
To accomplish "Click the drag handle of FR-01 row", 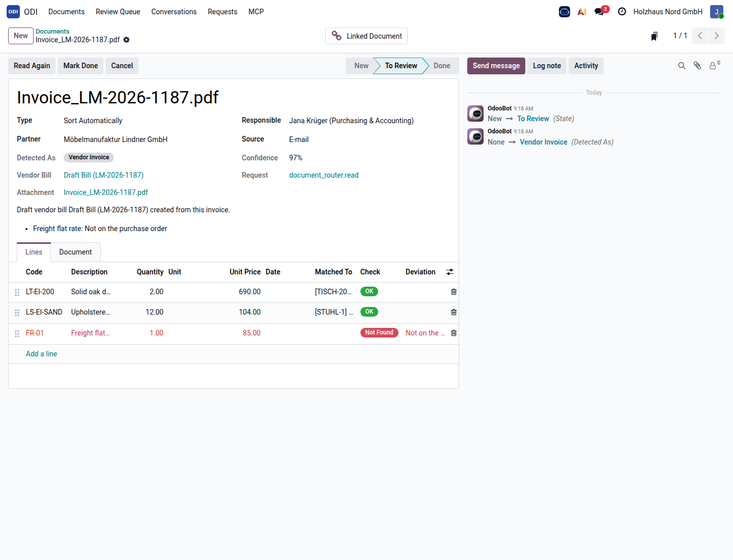I will point(17,333).
